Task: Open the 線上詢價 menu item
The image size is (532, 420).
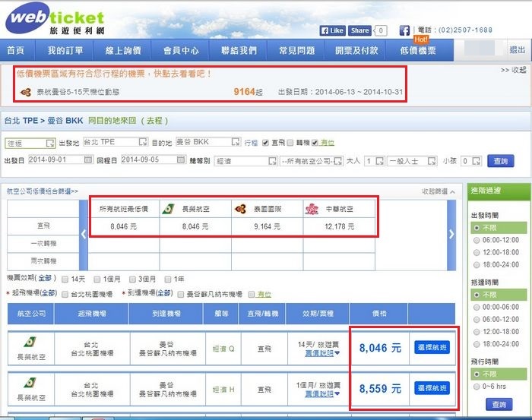Action: click(123, 51)
